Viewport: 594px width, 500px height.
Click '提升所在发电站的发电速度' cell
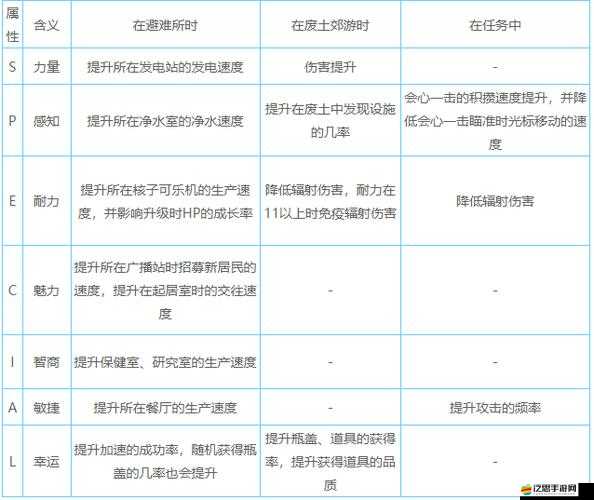(165, 67)
